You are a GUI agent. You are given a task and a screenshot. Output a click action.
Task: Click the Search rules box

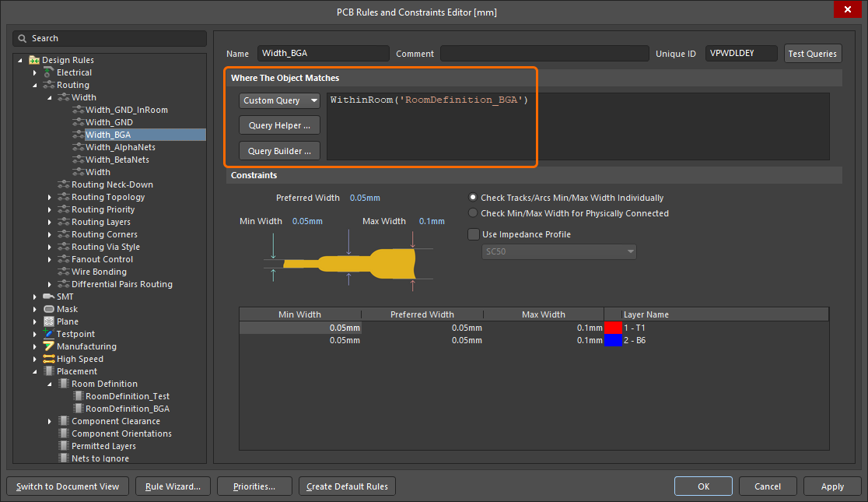(x=110, y=38)
